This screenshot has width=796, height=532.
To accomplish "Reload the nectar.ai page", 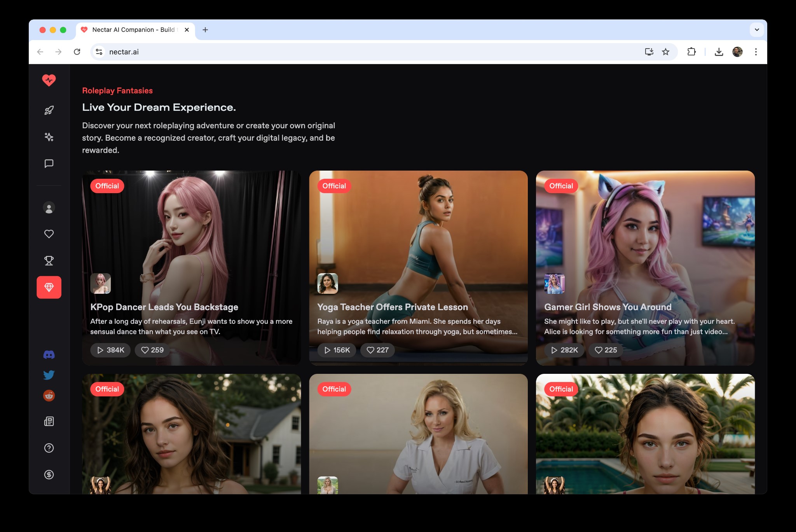I will coord(77,52).
